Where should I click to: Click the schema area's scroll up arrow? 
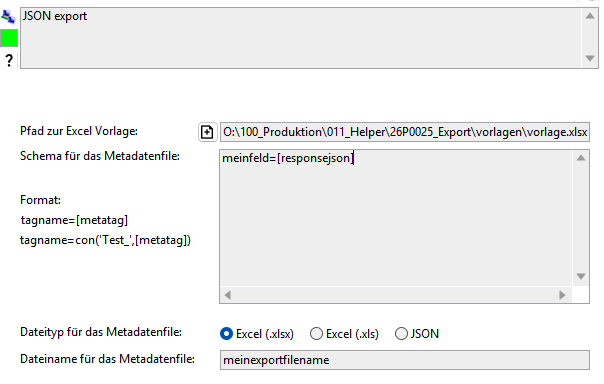[x=581, y=158]
